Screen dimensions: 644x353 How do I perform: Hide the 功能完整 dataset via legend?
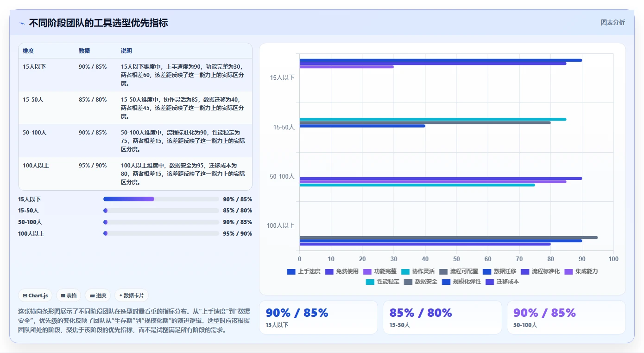(x=380, y=271)
